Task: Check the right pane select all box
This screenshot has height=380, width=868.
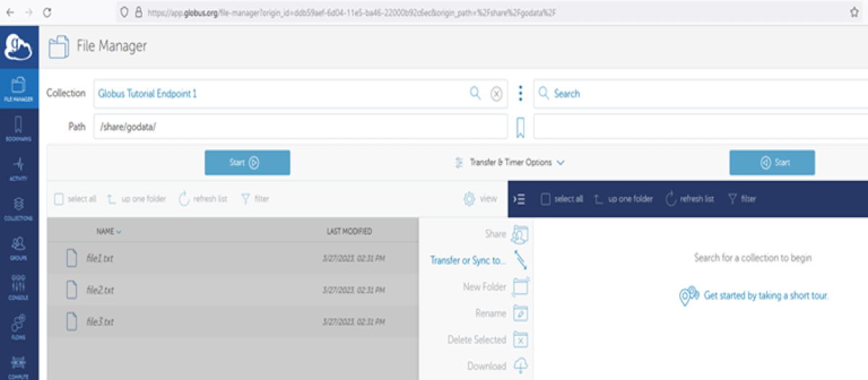Action: tap(546, 198)
